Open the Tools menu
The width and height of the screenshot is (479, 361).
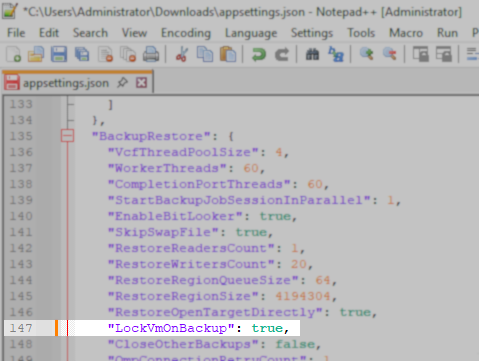point(361,33)
